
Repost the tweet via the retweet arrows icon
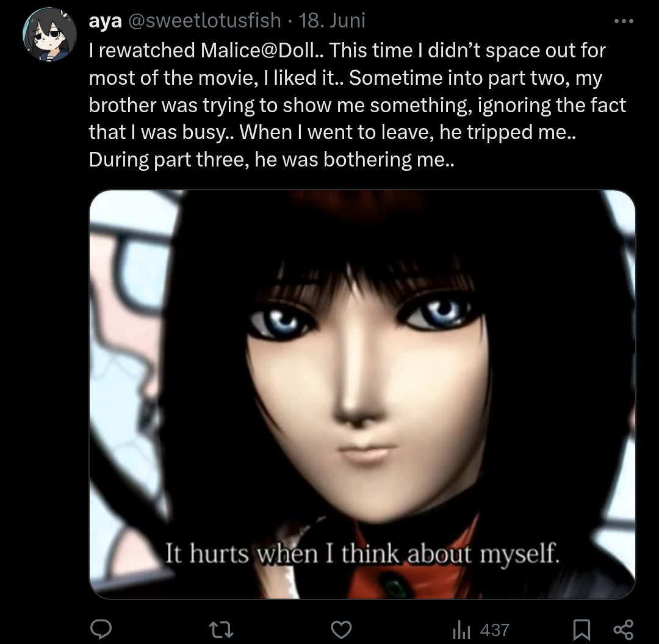pos(221,630)
